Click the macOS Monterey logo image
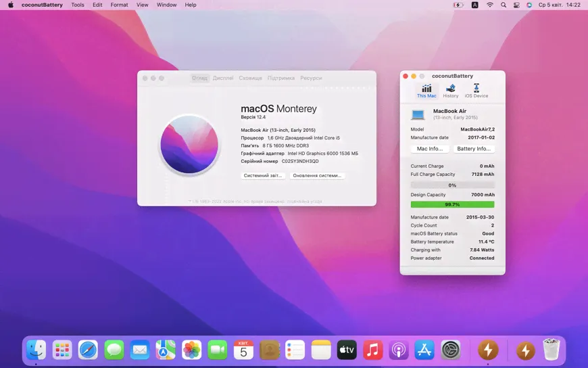588x368 pixels. [x=189, y=144]
